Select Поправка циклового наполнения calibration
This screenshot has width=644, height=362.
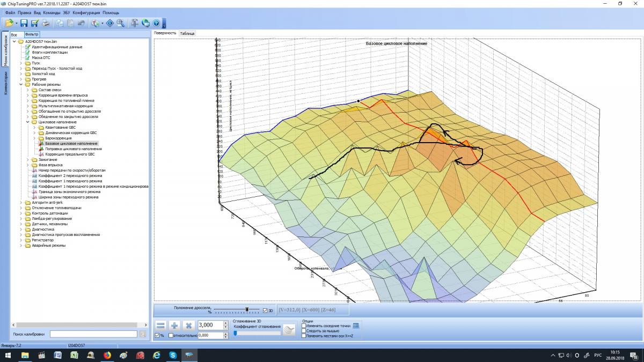74,149
